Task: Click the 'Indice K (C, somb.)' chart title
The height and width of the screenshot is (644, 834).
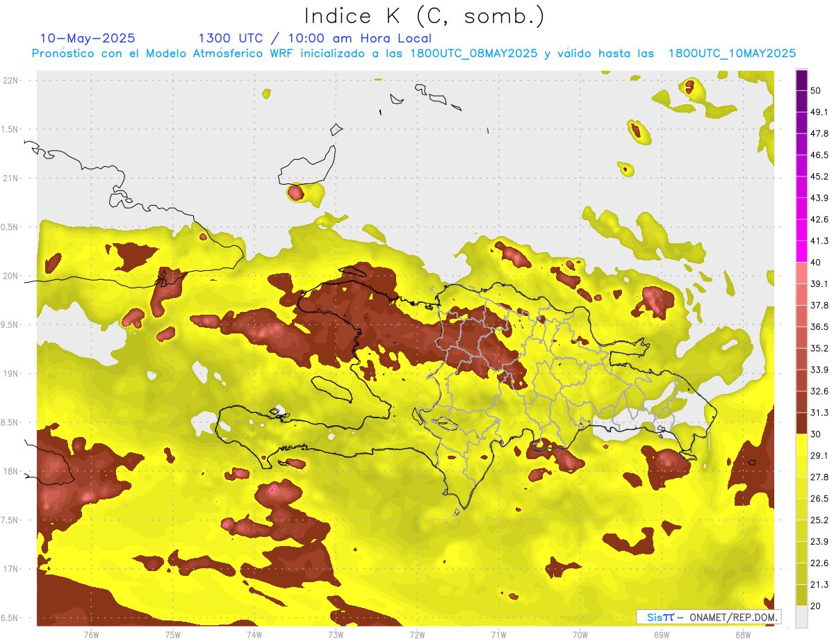Action: pos(425,16)
